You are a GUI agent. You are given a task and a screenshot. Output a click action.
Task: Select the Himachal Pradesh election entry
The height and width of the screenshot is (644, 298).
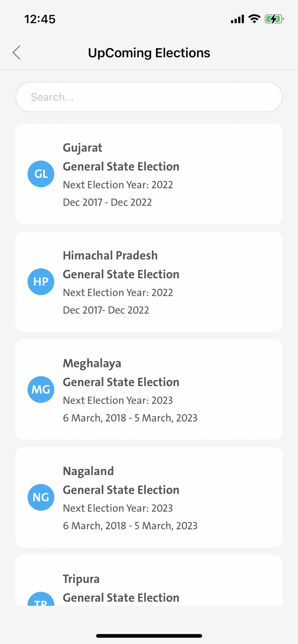point(149,282)
